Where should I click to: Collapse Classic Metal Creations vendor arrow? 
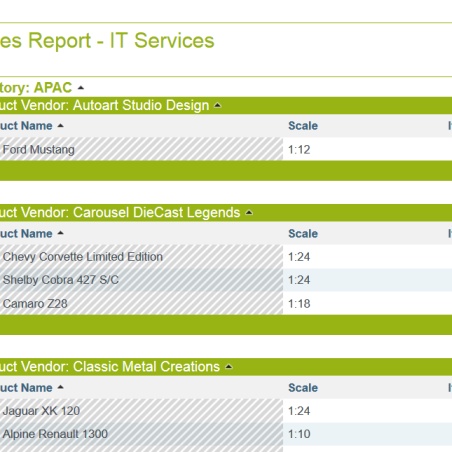pos(229,367)
